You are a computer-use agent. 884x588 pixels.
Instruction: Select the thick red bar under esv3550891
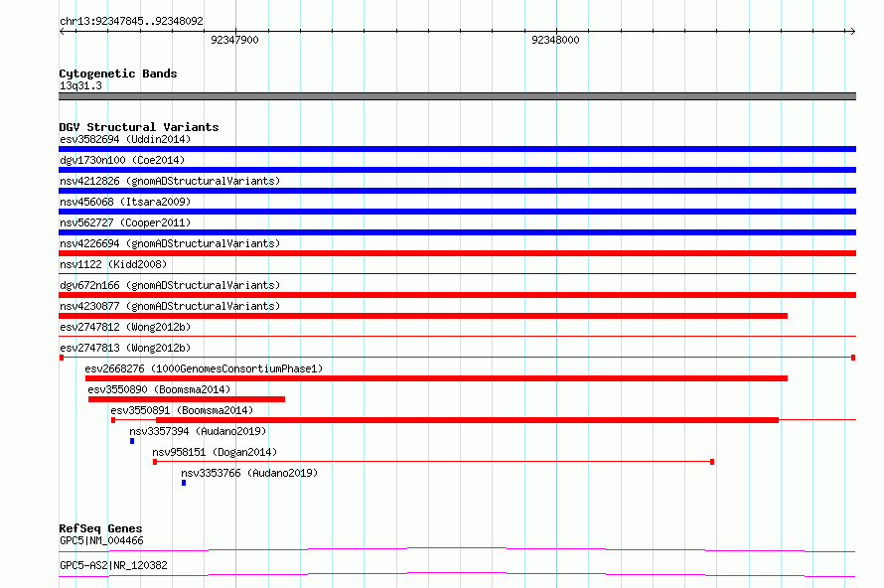468,420
